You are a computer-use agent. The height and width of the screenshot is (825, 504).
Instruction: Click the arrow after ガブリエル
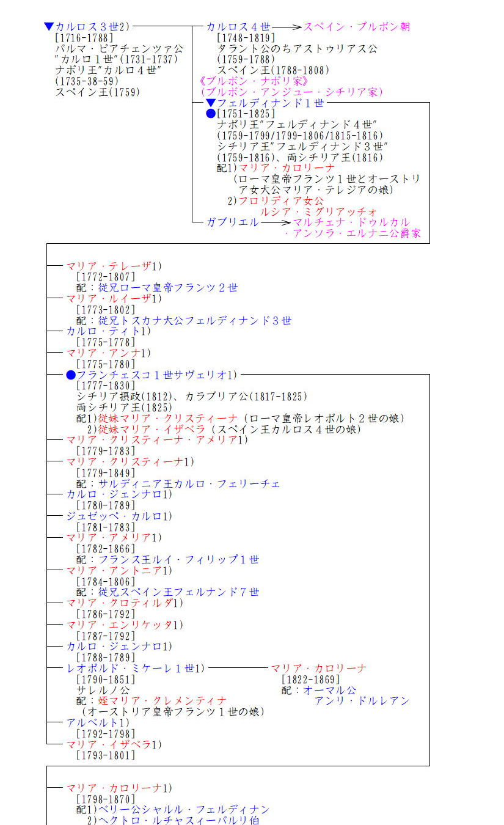point(276,222)
